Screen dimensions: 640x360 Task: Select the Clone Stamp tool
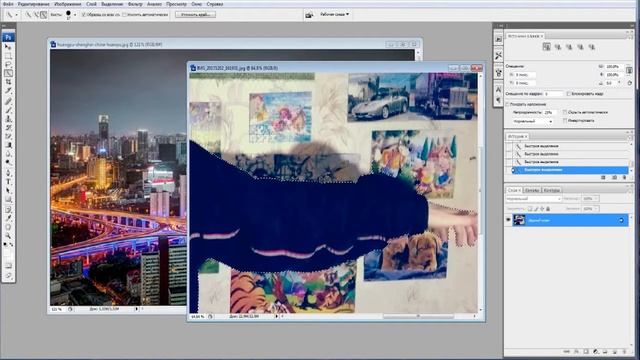tap(8, 119)
